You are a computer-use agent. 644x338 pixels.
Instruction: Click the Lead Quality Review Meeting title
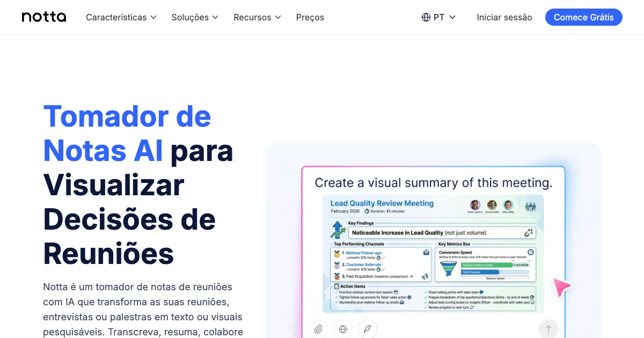tap(382, 203)
